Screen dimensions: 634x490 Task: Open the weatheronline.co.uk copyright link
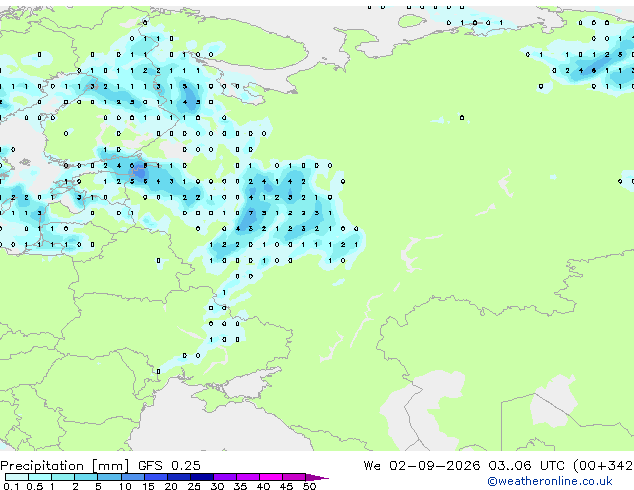pos(549,481)
